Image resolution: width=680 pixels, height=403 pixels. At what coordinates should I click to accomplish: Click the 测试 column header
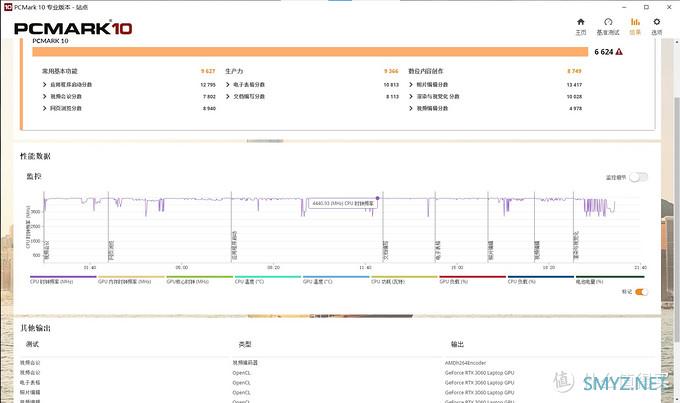tap(33, 344)
